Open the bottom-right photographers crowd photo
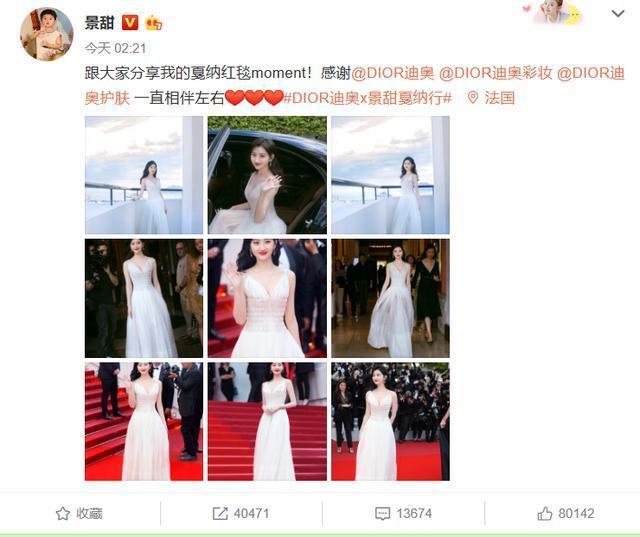This screenshot has width=640, height=537. click(391, 422)
